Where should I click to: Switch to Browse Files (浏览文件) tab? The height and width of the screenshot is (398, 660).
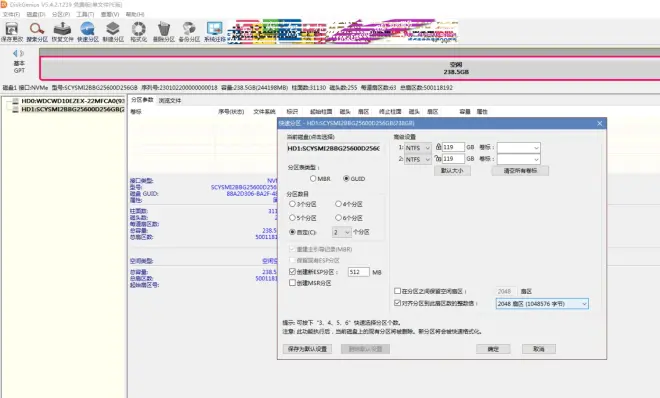170,101
